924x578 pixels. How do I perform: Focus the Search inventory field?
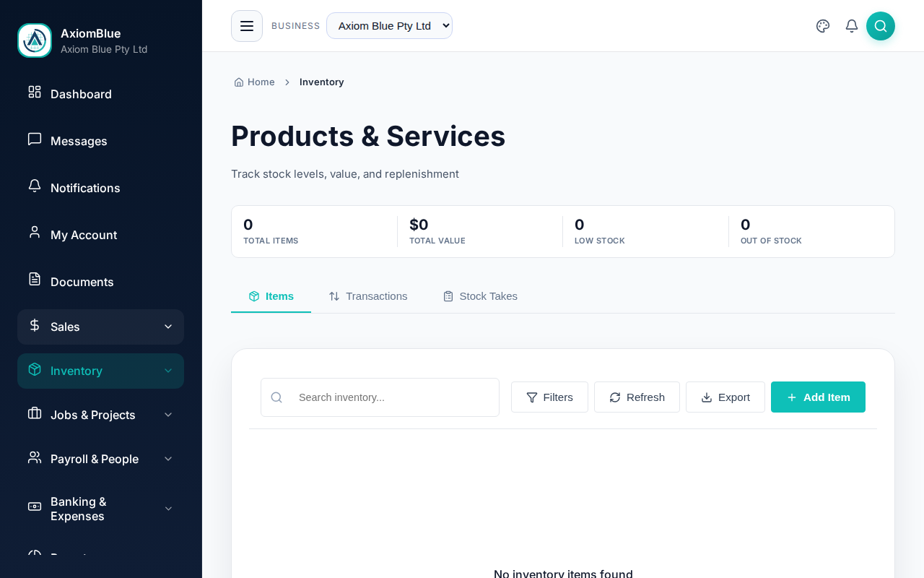[x=380, y=397]
